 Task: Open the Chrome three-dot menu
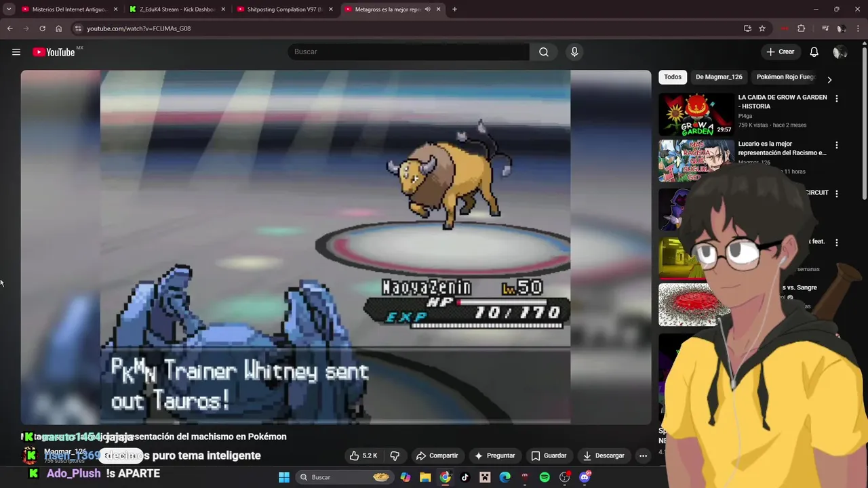[x=858, y=28]
